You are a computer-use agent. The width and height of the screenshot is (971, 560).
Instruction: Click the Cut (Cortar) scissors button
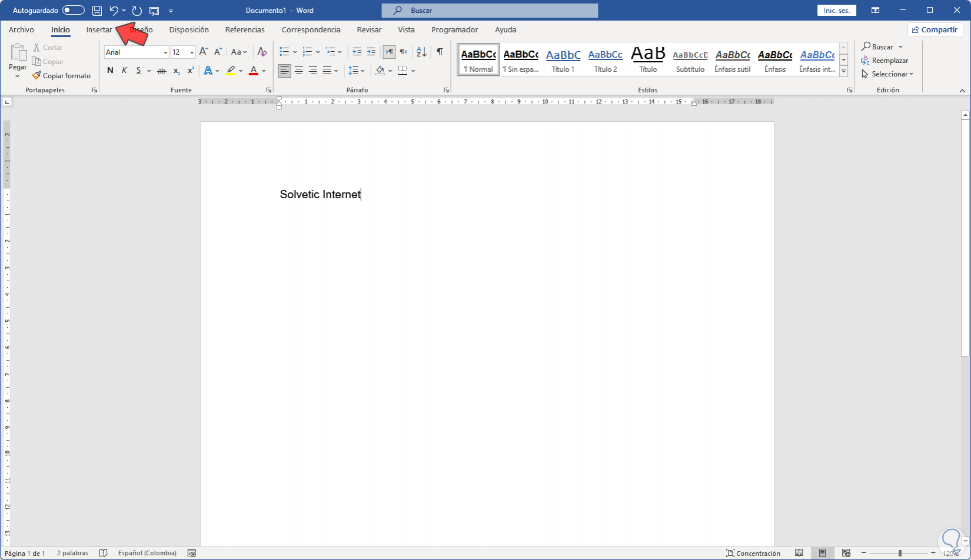[x=47, y=47]
